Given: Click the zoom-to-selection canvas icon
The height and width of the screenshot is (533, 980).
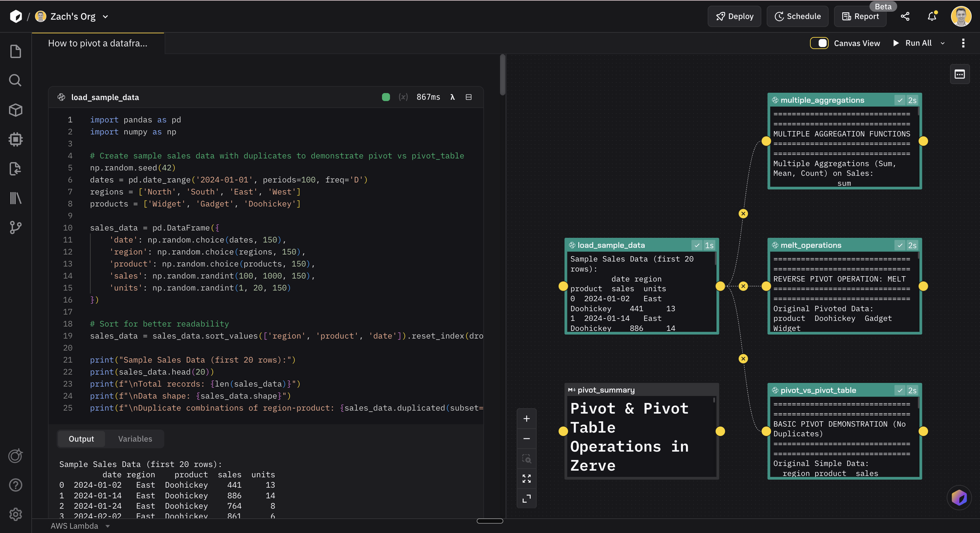Looking at the screenshot, I should point(527,458).
